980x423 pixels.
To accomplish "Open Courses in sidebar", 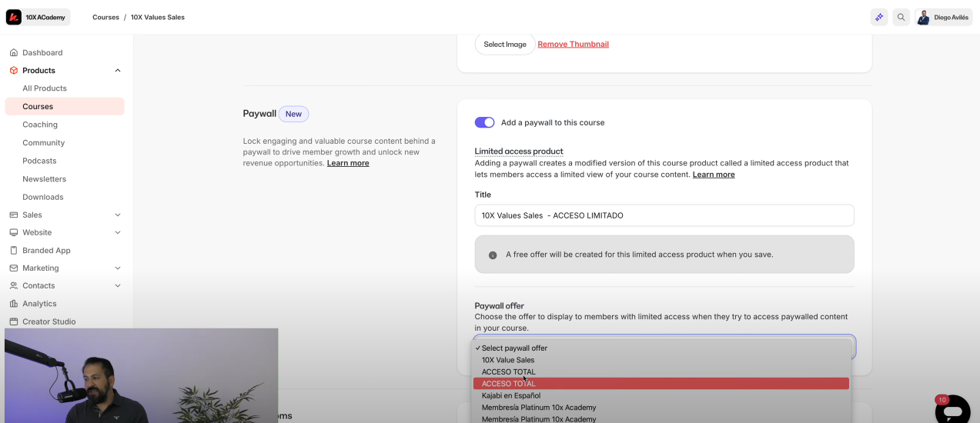I will tap(64, 106).
